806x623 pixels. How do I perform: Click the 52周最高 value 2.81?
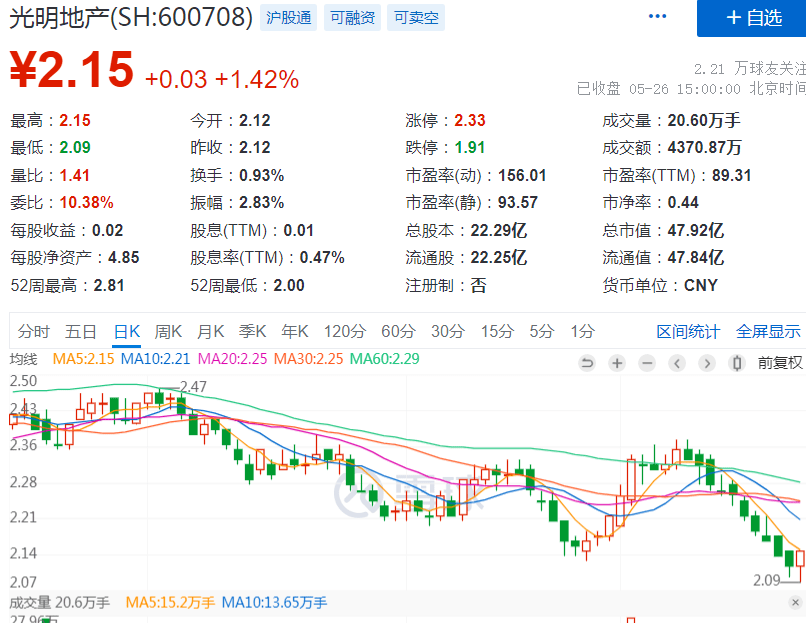109,285
